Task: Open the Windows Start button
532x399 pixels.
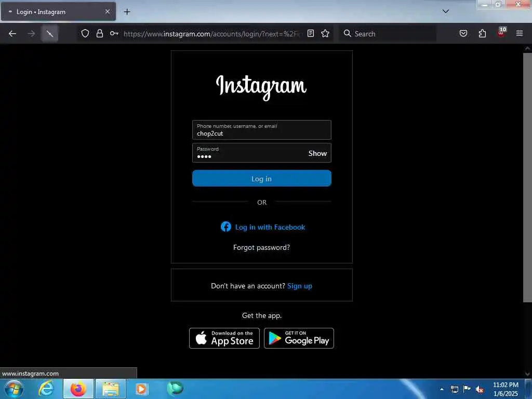Action: (x=14, y=389)
